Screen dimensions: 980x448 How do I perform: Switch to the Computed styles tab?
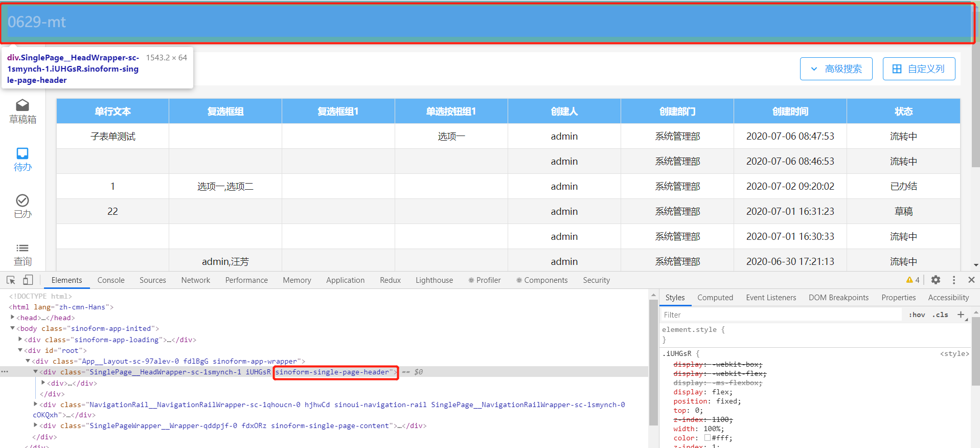715,298
